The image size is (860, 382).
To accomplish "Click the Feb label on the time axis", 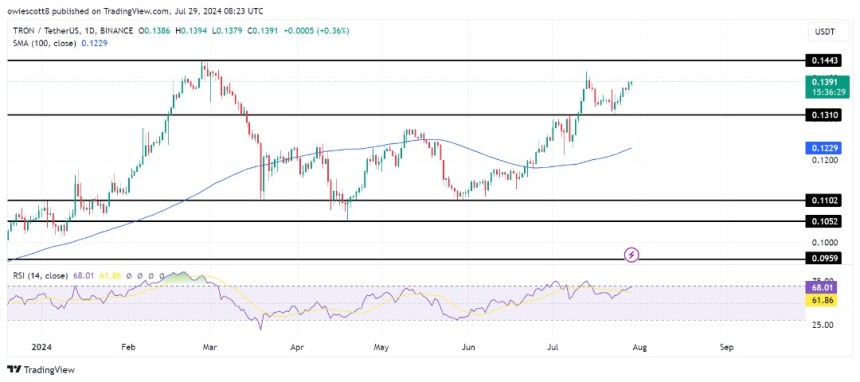I will coord(127,347).
